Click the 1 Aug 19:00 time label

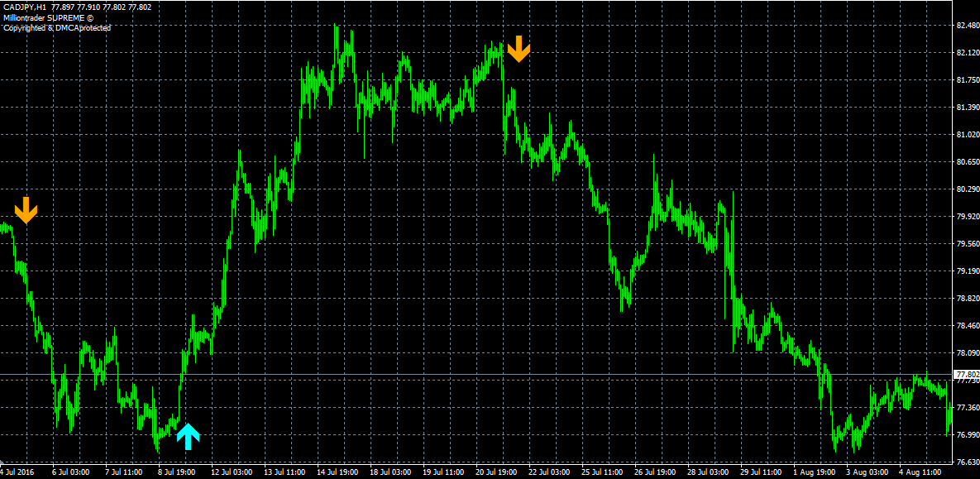point(815,472)
